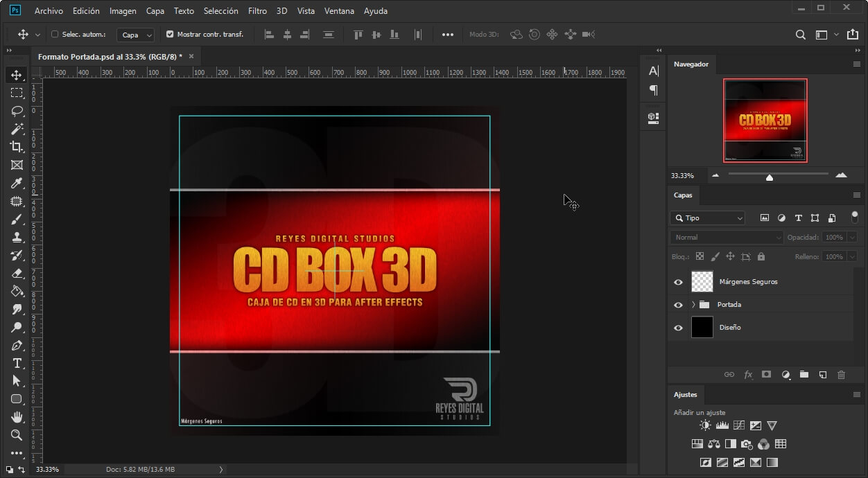Toggle lock all padlock icon
868x478 pixels.
(761, 256)
